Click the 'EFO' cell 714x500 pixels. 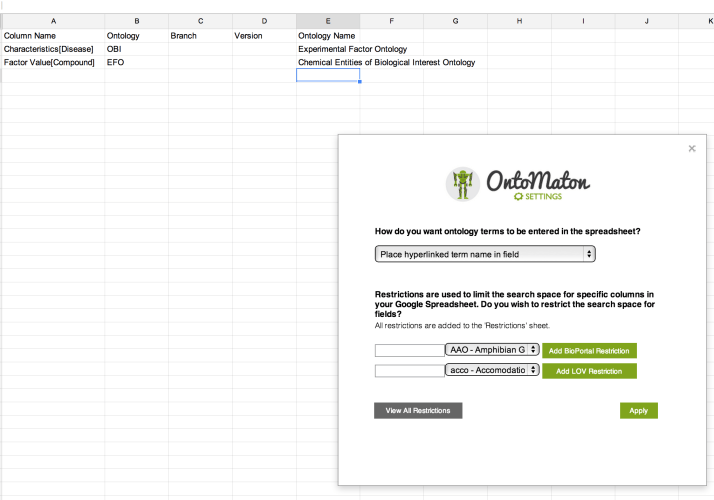[137, 62]
